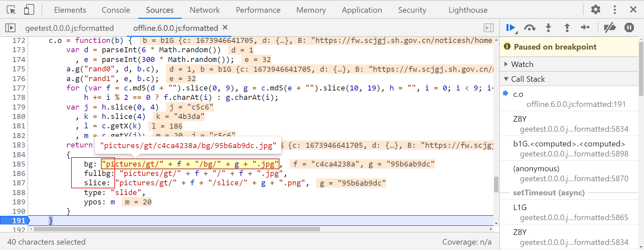Select the (anonymous) stack frame
The image size is (644, 250).
pos(569,174)
